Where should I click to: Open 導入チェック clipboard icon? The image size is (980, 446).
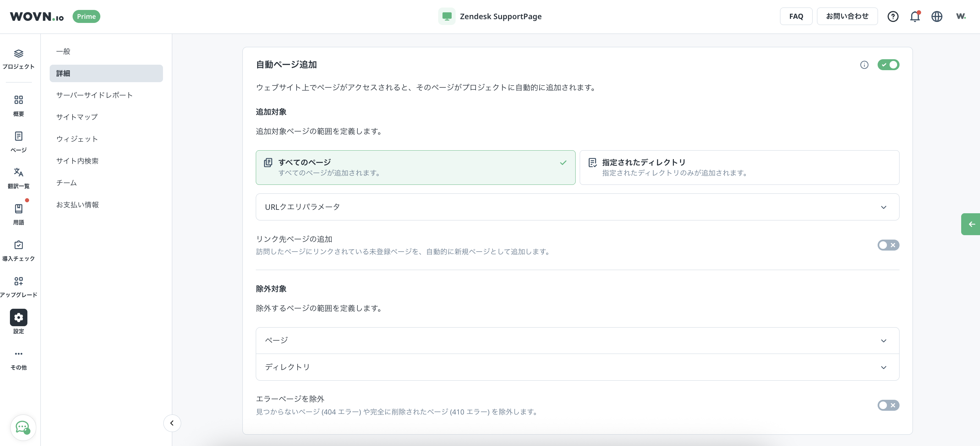18,245
